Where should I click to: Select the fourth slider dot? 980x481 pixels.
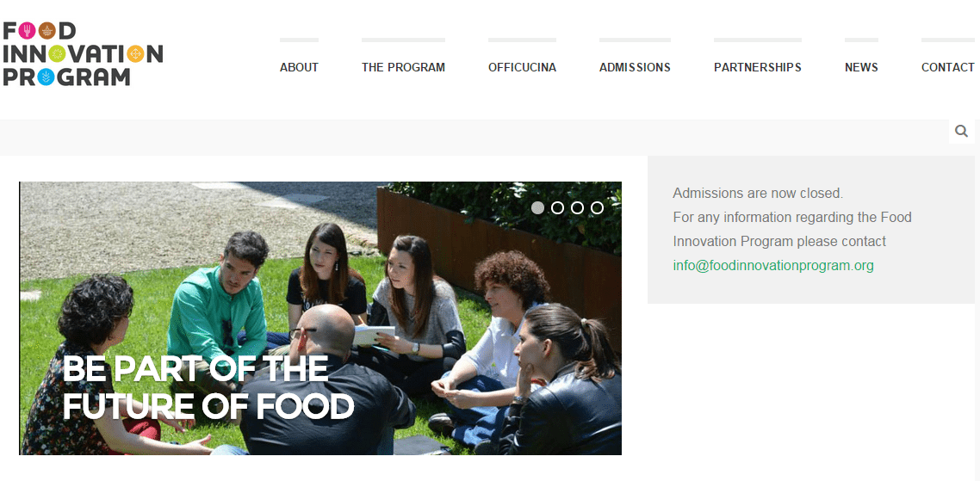(x=597, y=208)
